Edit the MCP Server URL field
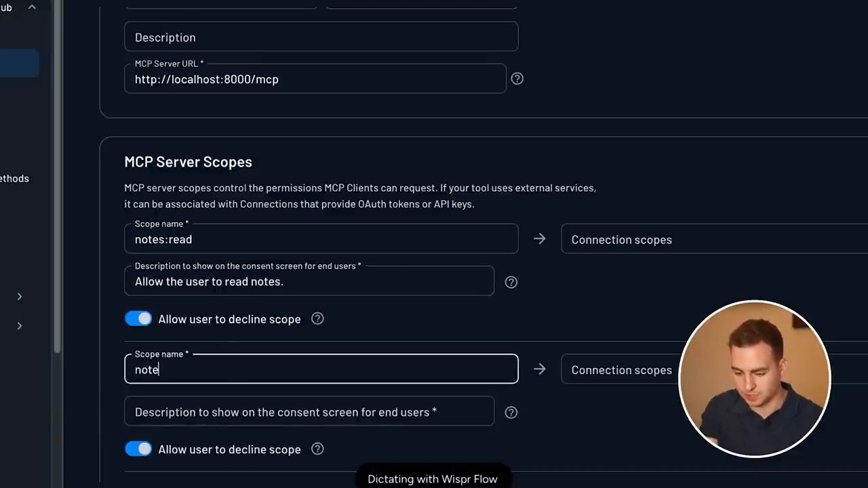This screenshot has width=868, height=488. (x=315, y=79)
